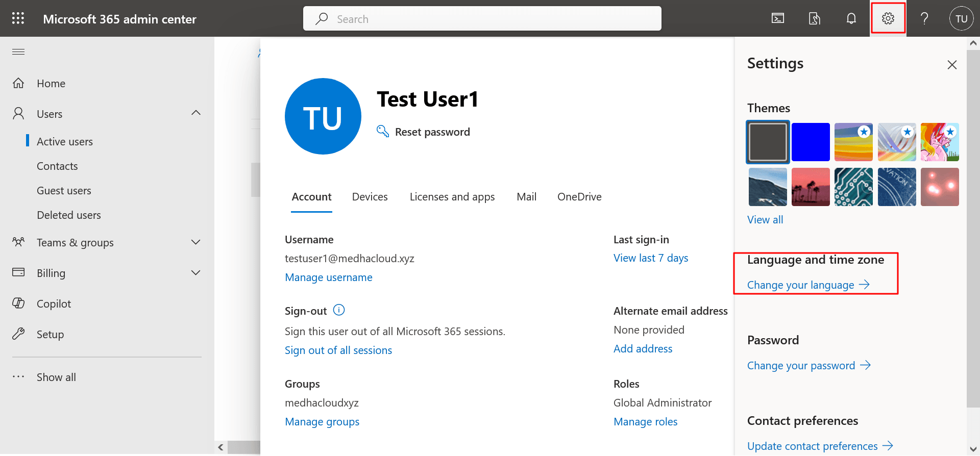Click the arrow beside Change your language
The image size is (980, 456).
864,285
